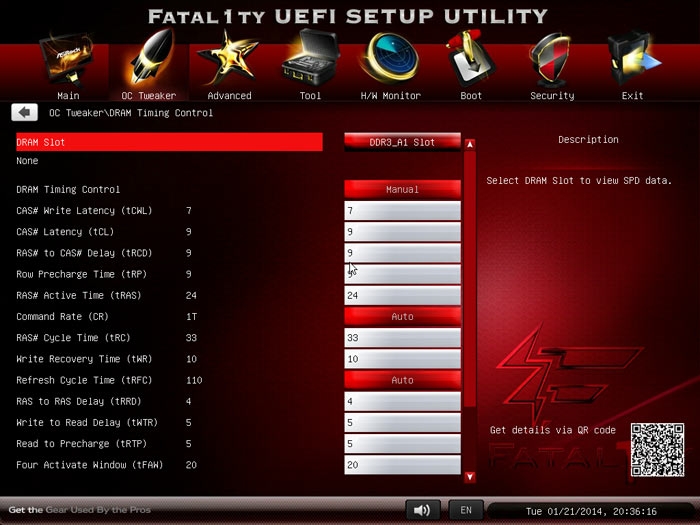Image resolution: width=700 pixels, height=525 pixels.
Task: Open the Advanced star icon
Action: click(x=229, y=58)
